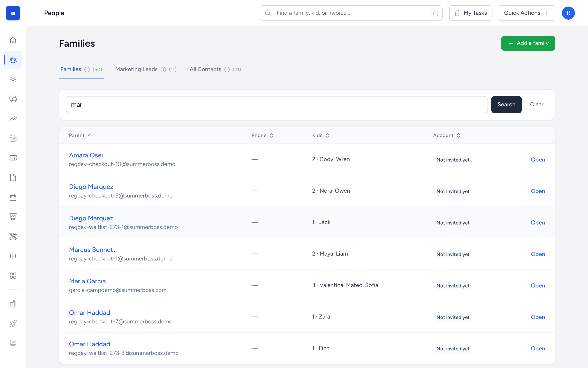Viewport: 588px width, 368px height.
Task: Sort by the Parent column
Action: 80,135
